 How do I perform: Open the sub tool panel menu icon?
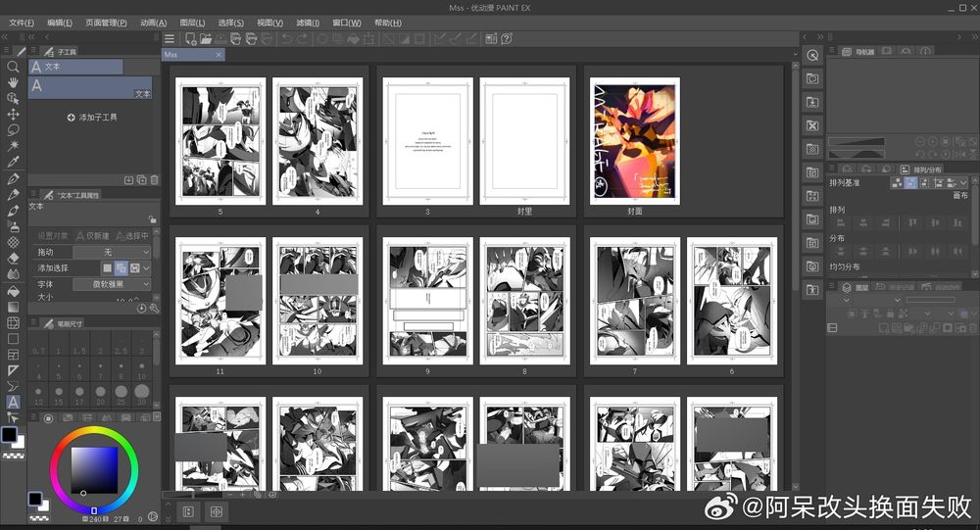pos(33,51)
